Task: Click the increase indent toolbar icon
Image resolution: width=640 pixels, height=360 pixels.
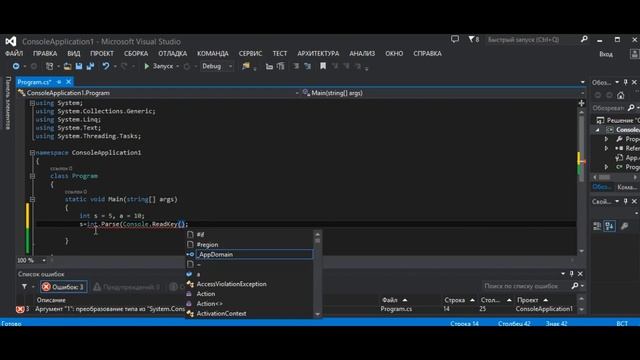Action: click(x=281, y=66)
